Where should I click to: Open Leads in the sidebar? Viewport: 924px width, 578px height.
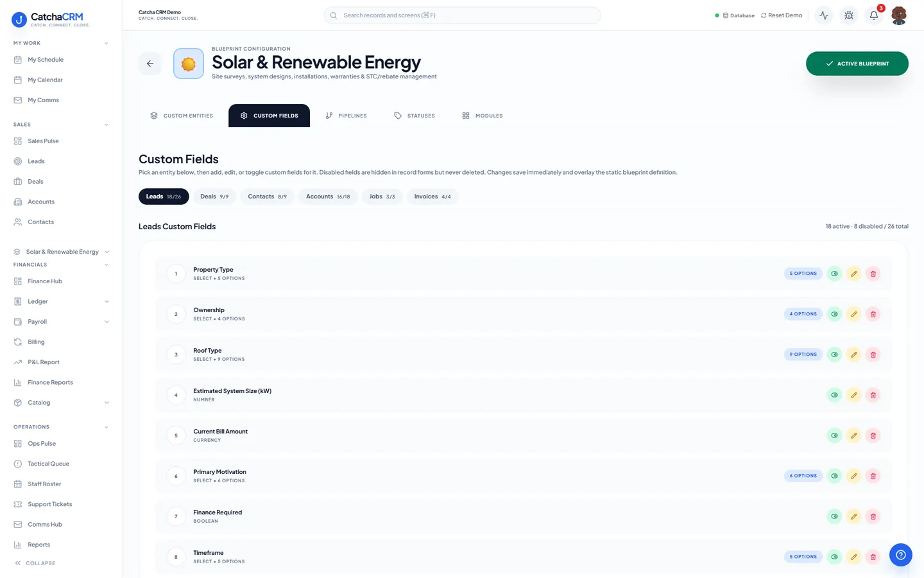point(61,161)
